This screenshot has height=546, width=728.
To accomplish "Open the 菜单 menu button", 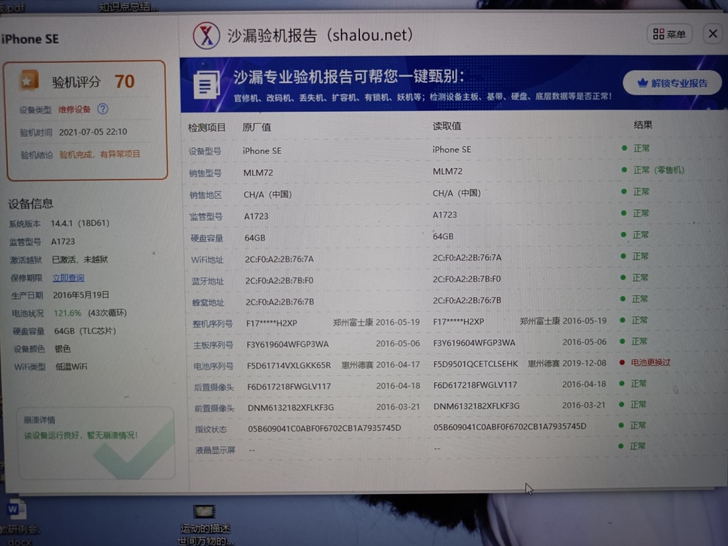I will pos(670,34).
